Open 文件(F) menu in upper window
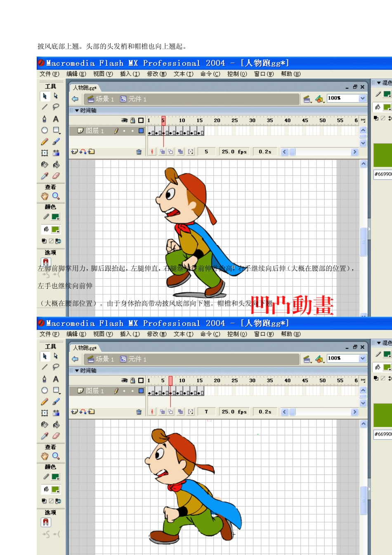This screenshot has width=392, height=555. click(x=50, y=74)
